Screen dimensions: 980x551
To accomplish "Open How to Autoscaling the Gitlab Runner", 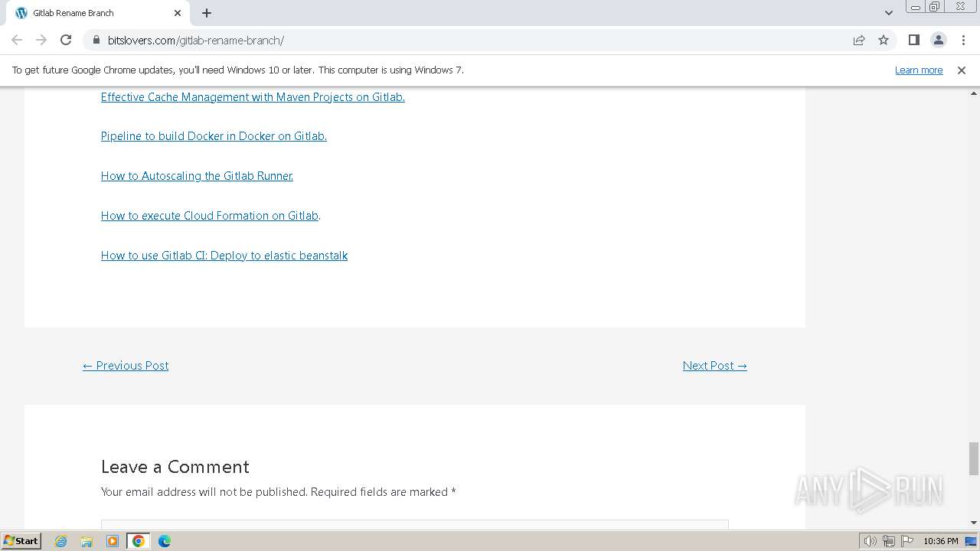I will pyautogui.click(x=197, y=176).
